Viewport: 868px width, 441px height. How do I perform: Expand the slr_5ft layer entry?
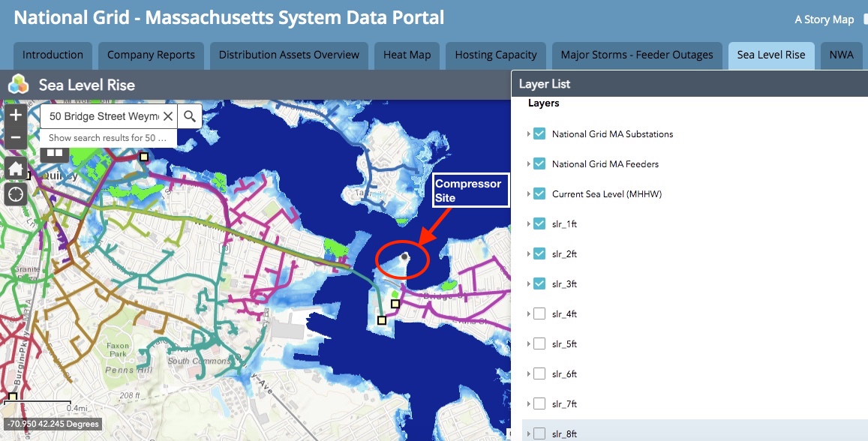(x=528, y=343)
